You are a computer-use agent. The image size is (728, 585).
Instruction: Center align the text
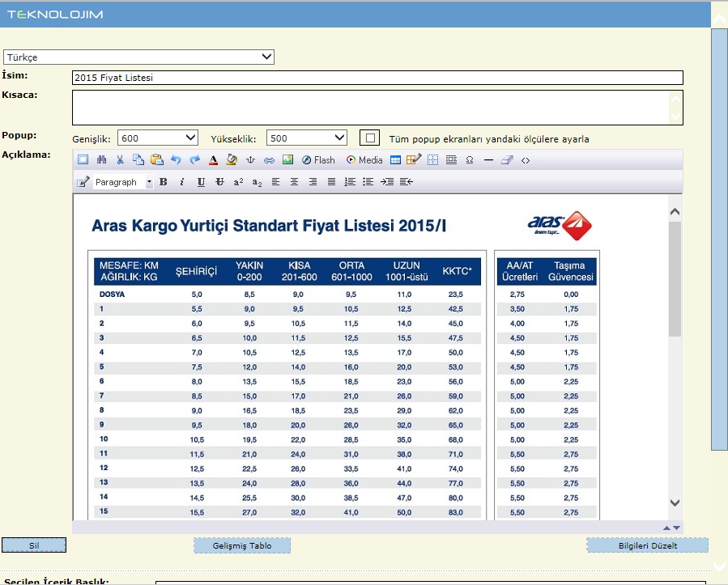(x=294, y=182)
